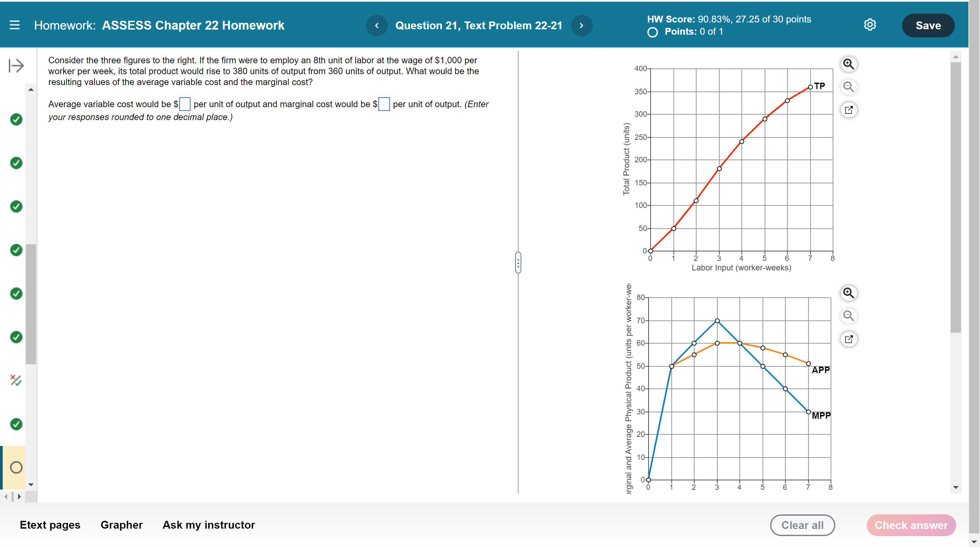Navigate to the previous question with the left chevron
This screenshot has width=980, height=547.
click(377, 25)
